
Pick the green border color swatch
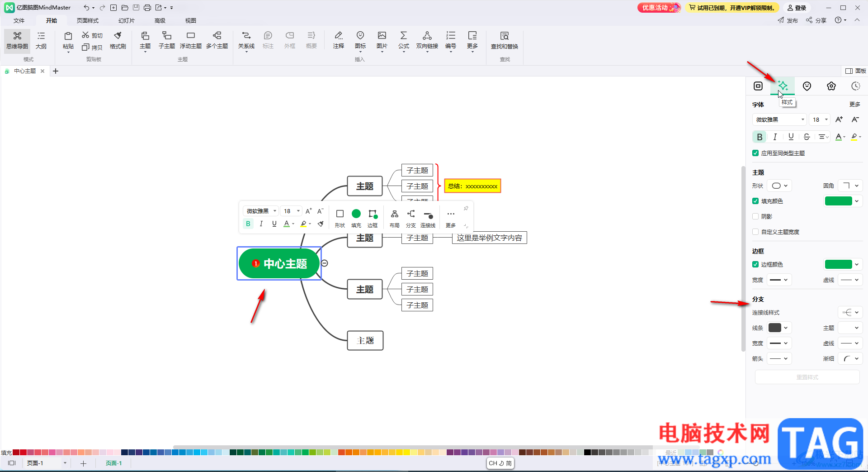pyautogui.click(x=839, y=264)
